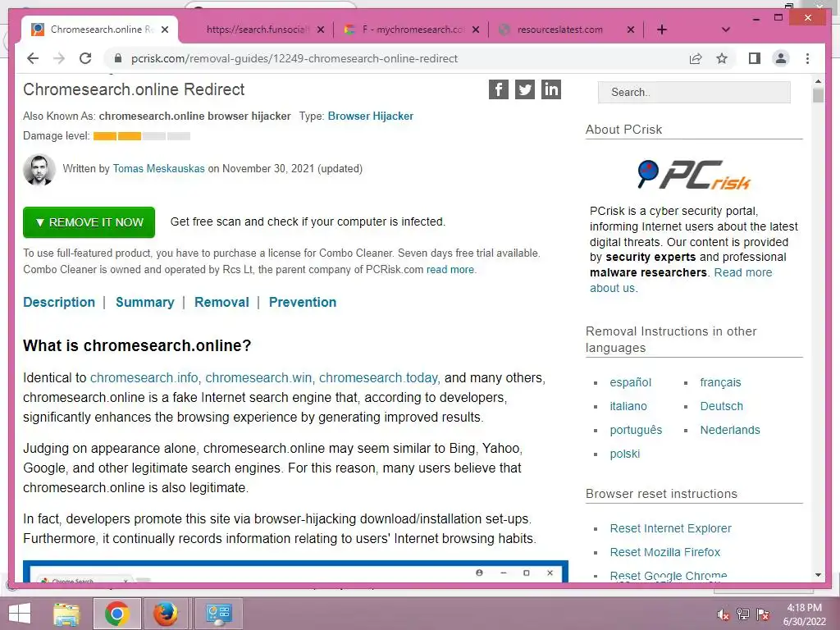
Task: Share article on Facebook icon
Action: point(498,89)
